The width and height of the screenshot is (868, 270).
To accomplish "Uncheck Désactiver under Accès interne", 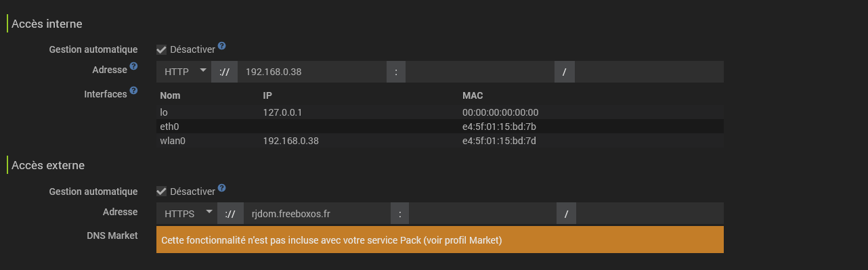I will click(x=161, y=49).
